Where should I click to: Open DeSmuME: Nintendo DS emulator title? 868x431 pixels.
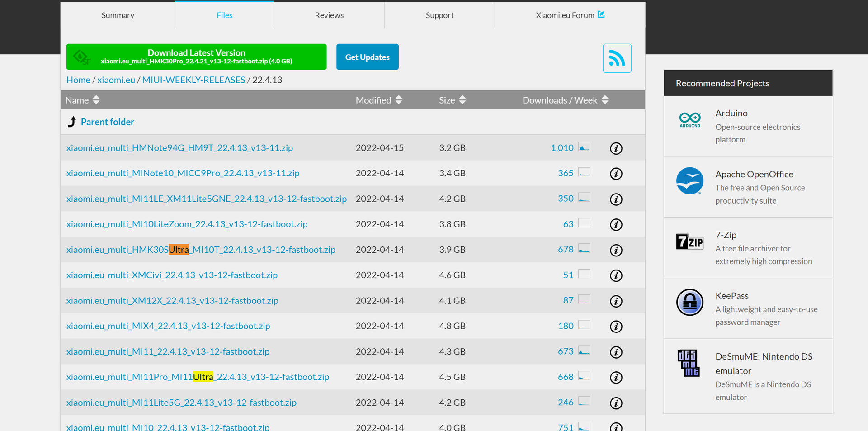coord(764,364)
